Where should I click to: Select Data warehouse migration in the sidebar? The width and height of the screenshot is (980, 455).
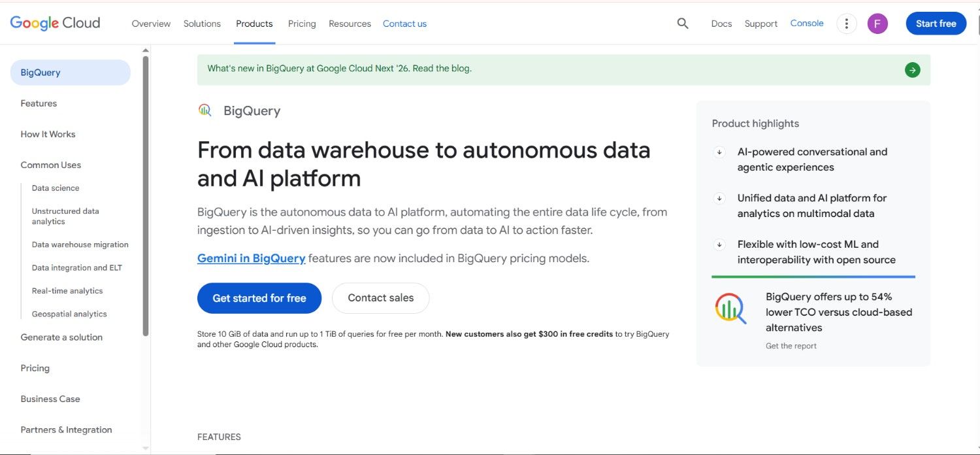(80, 244)
